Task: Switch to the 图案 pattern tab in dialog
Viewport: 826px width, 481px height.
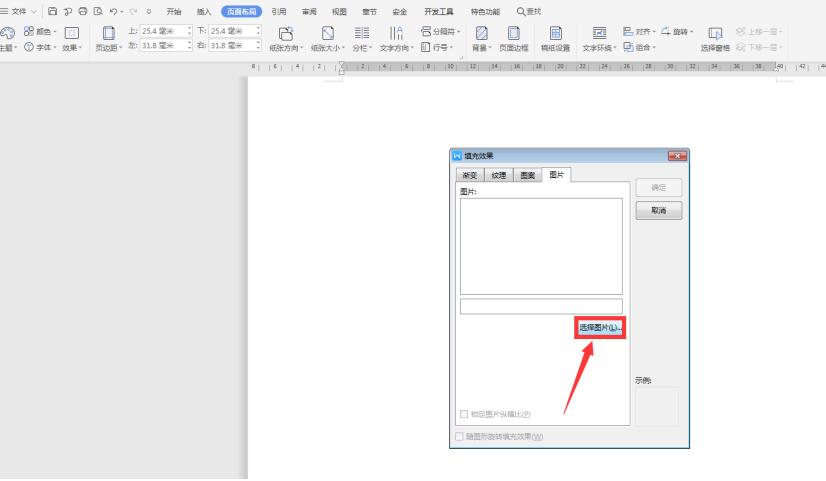Action: (x=528, y=175)
